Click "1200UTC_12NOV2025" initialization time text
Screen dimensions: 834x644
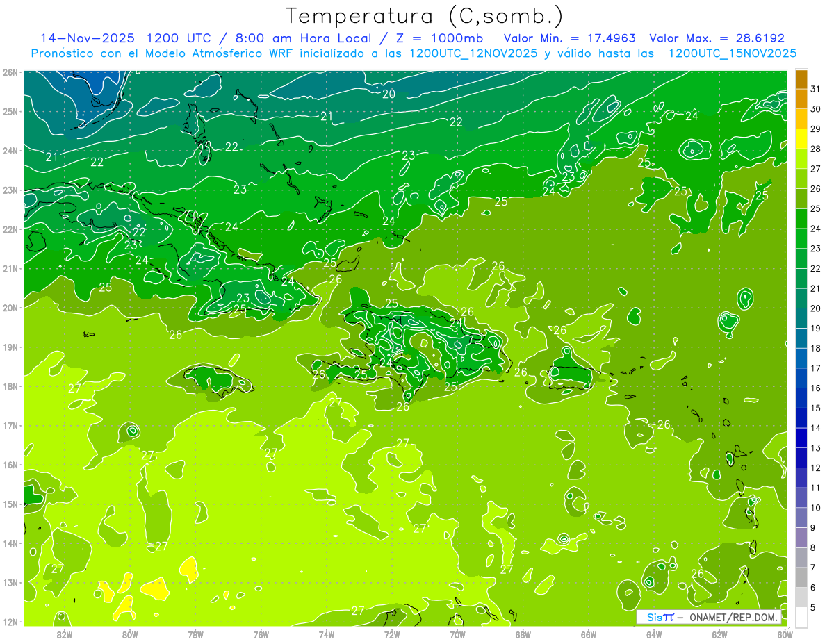coord(473,53)
